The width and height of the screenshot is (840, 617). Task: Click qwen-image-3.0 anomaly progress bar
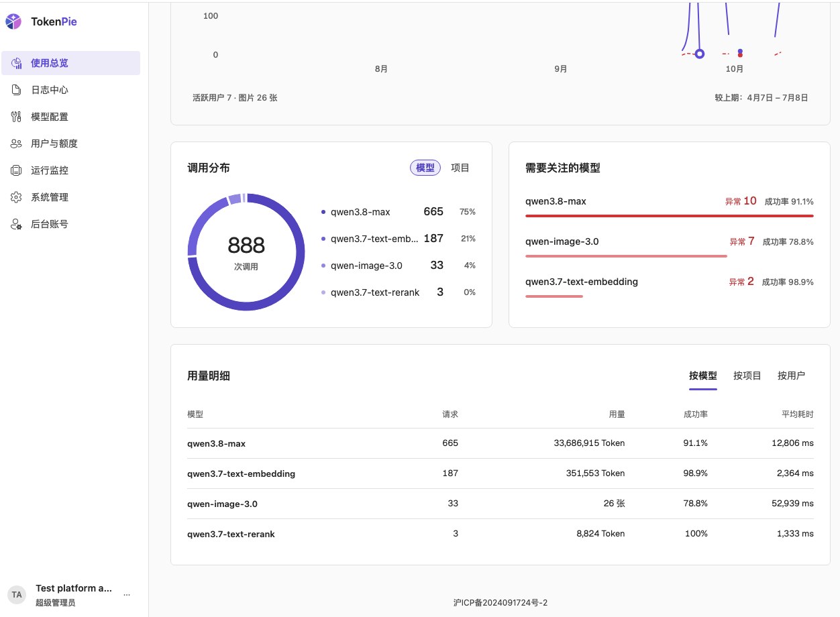pos(626,256)
